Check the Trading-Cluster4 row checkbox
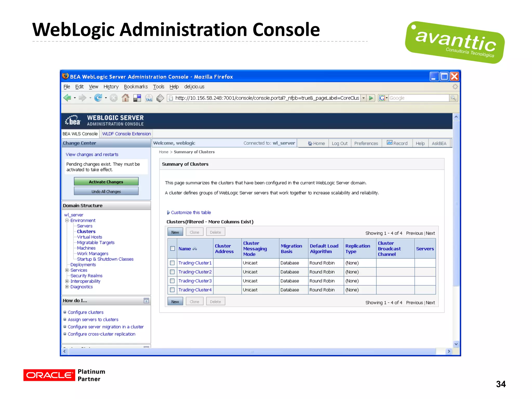 (172, 290)
